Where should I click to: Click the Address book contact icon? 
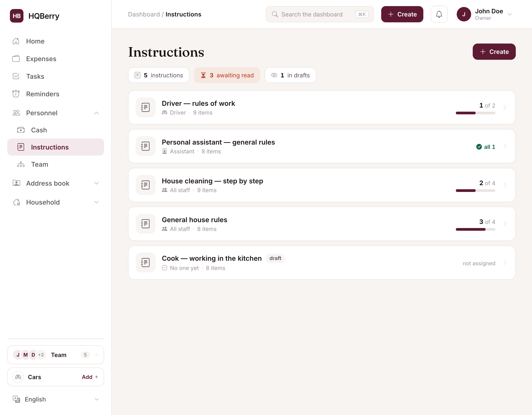[16, 183]
